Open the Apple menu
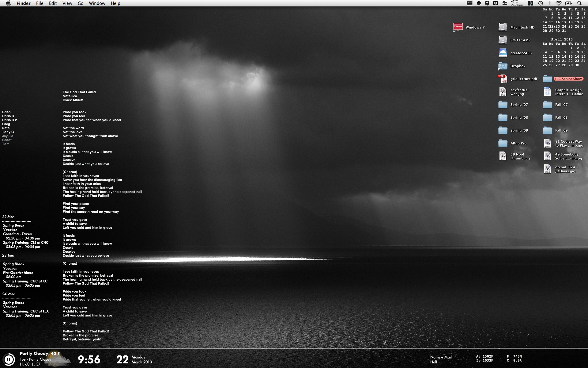The width and height of the screenshot is (588, 368). coord(8,3)
